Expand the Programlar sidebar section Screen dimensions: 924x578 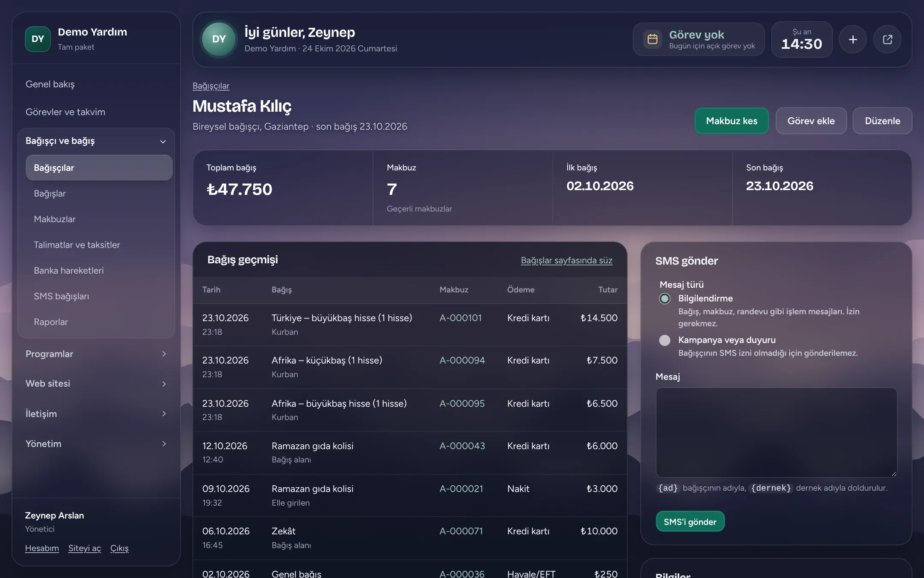tap(96, 354)
